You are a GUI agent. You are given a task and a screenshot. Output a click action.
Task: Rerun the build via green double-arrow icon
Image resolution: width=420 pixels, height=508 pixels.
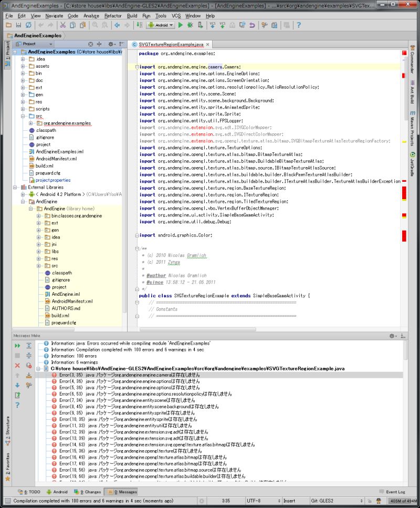[x=17, y=346]
